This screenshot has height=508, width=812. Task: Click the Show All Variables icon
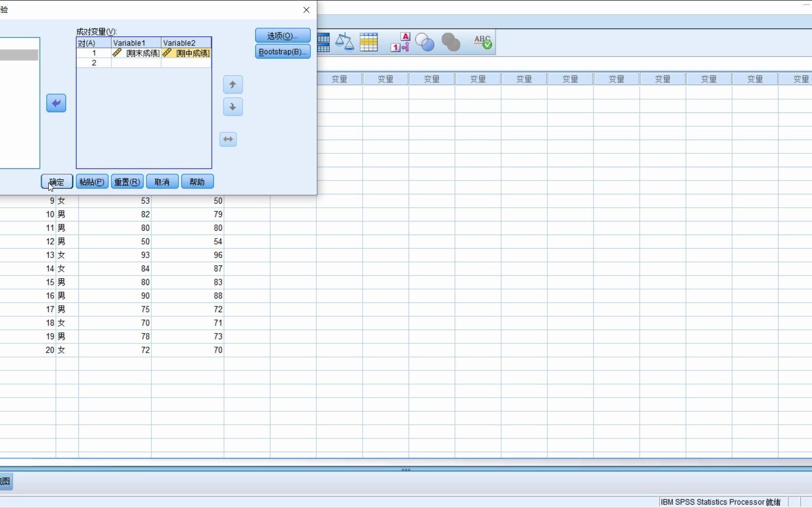(x=451, y=42)
